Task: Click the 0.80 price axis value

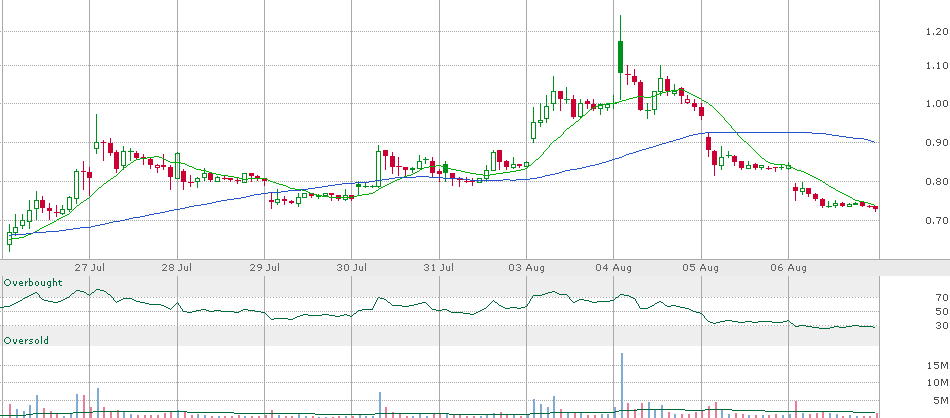Action: tap(937, 182)
